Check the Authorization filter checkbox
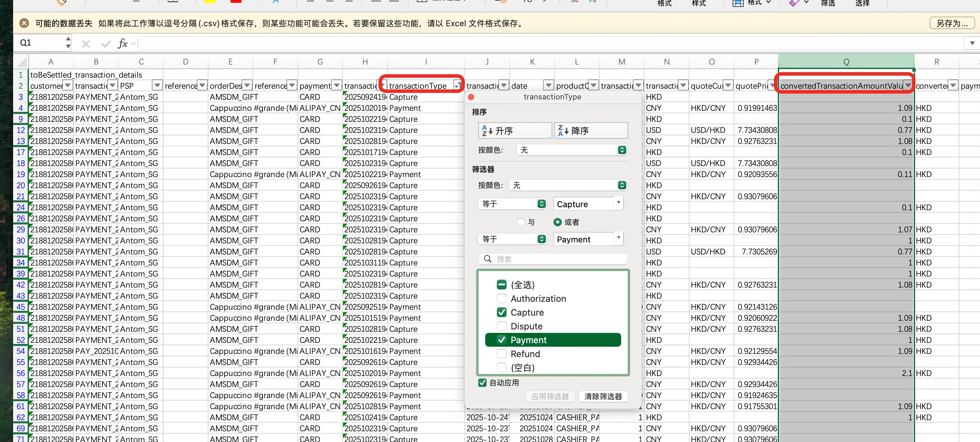 point(501,298)
